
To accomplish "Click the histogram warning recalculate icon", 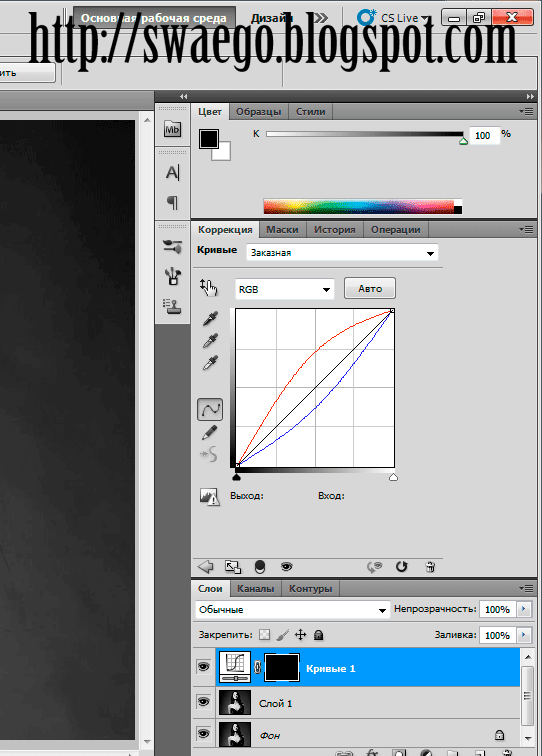I will click(x=210, y=496).
